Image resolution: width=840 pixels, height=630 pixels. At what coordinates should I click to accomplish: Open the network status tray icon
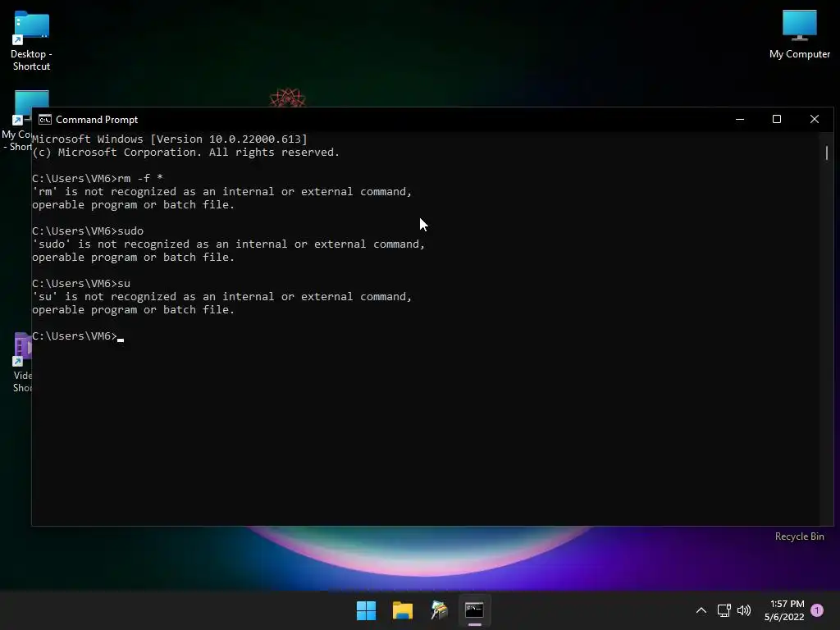724,610
